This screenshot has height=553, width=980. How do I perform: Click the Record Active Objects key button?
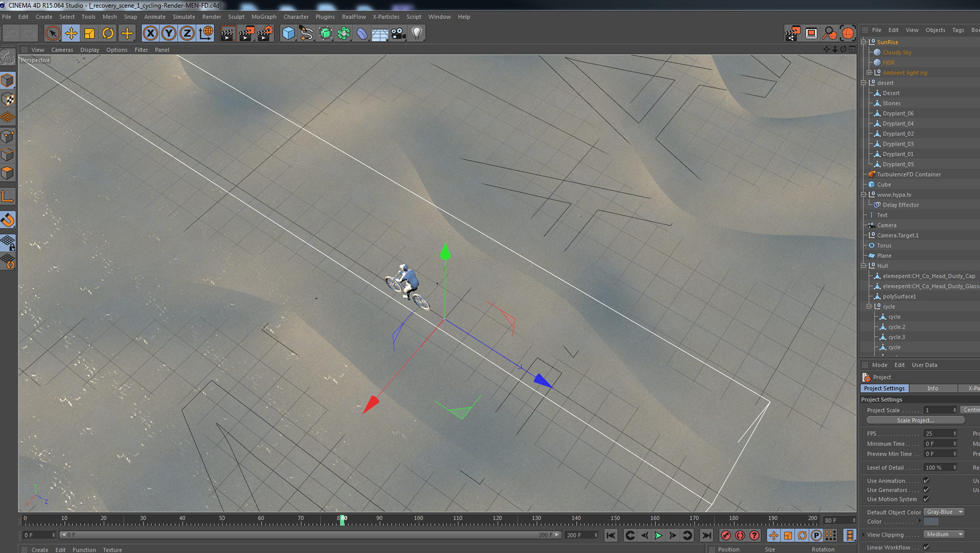point(725,535)
